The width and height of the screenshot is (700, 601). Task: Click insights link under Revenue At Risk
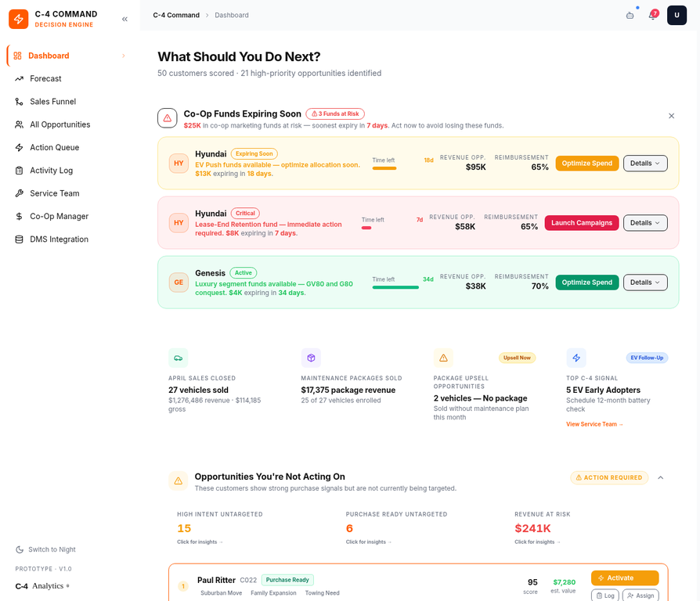point(537,542)
